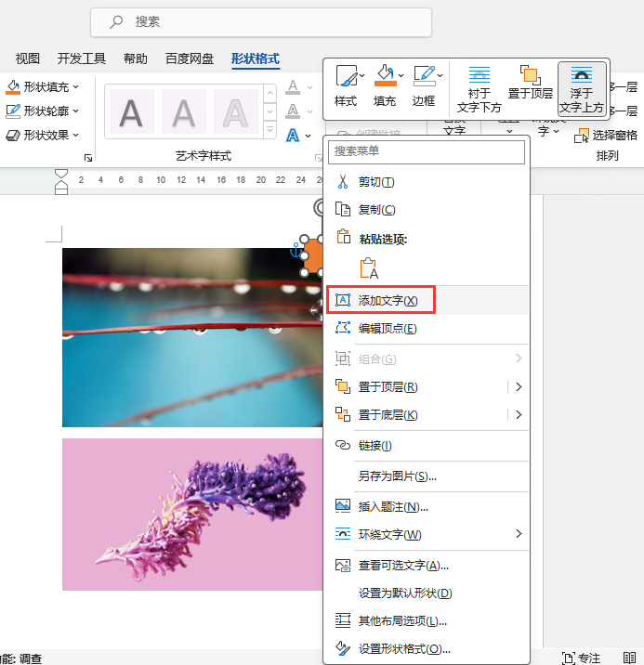Click the Link (链接) menu entry
Image resolution: width=644 pixels, height=665 pixels.
[427, 445]
